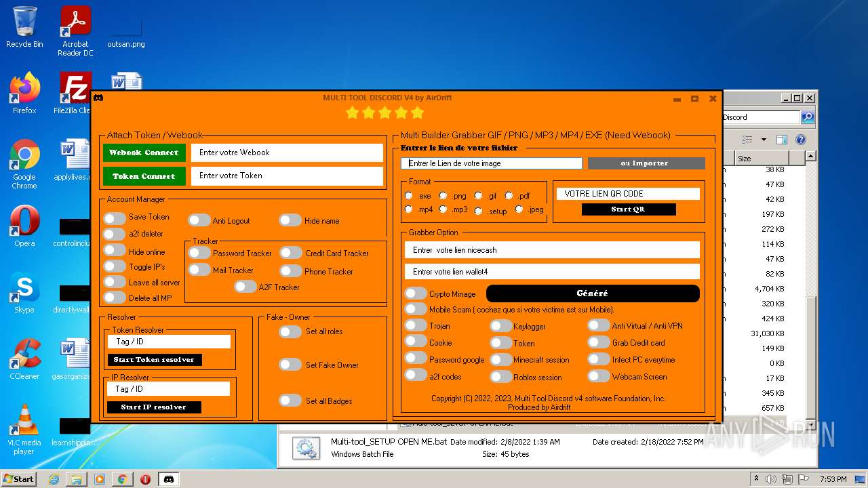Click the Explorer search box showing Discord
The height and width of the screenshot is (488, 868).
(x=762, y=117)
